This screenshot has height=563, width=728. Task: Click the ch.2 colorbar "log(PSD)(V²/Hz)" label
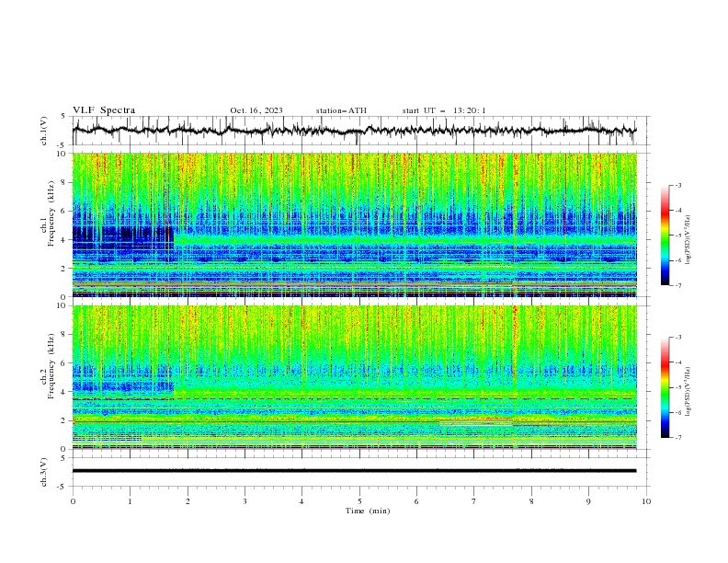click(x=688, y=392)
